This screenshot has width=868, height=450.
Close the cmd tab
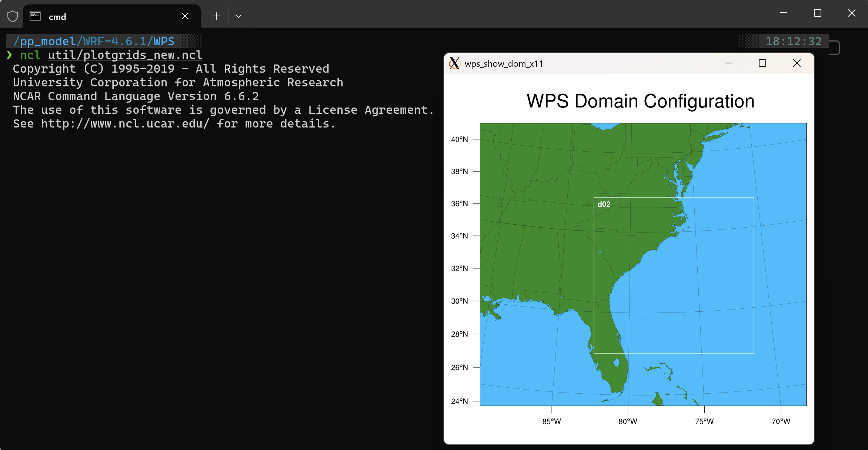[185, 16]
